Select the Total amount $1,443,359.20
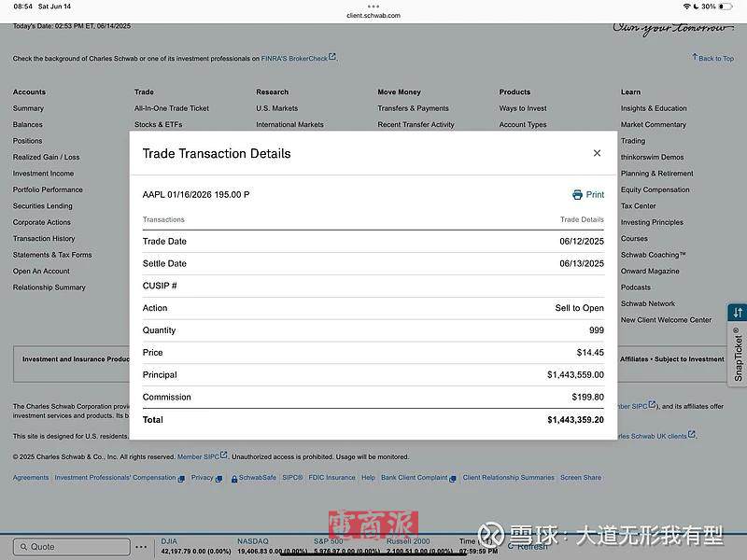Viewport: 747px width, 560px height. [575, 419]
